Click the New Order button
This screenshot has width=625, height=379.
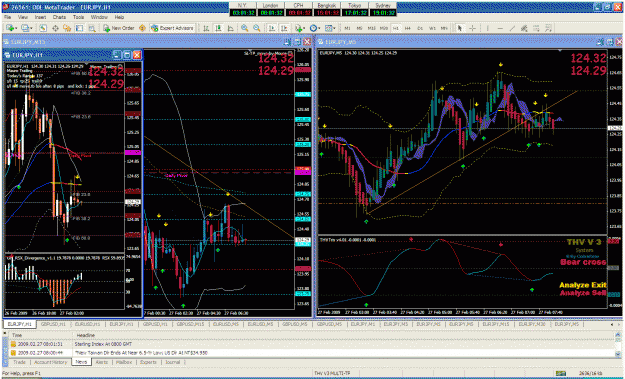(x=119, y=28)
